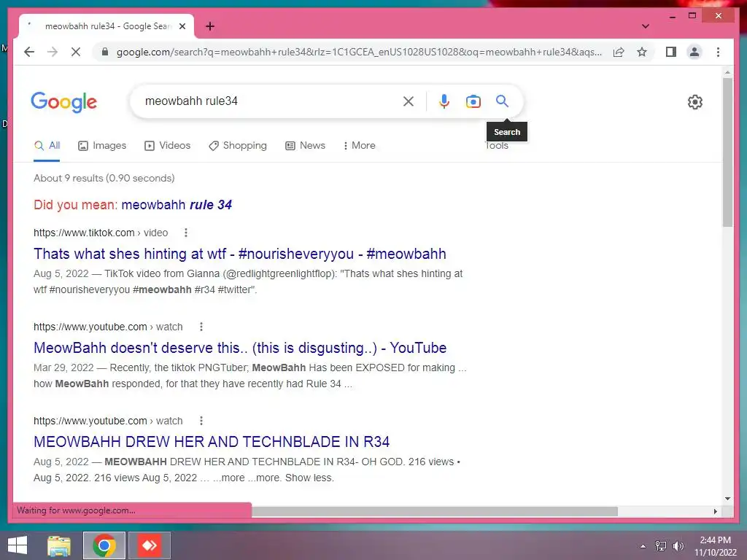The image size is (747, 560).
Task: Expand the More search categories menu
Action: (359, 146)
